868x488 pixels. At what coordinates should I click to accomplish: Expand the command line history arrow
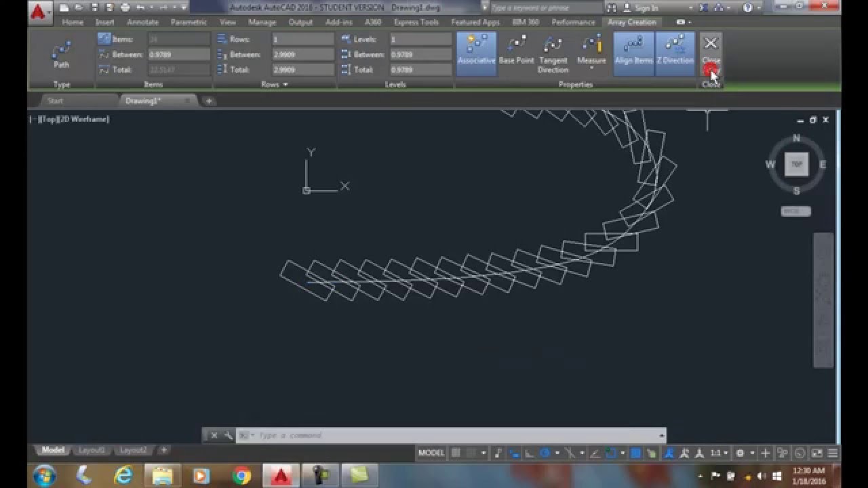pos(662,435)
